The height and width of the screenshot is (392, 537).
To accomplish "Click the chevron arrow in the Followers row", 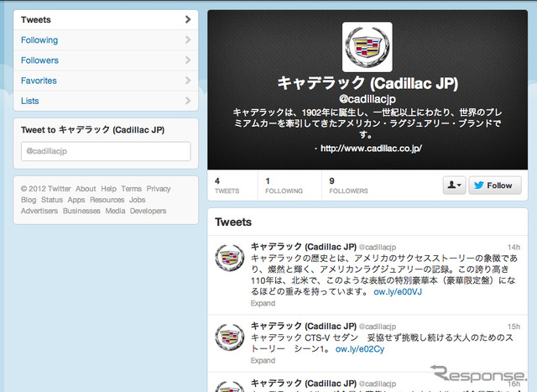I will [x=188, y=60].
